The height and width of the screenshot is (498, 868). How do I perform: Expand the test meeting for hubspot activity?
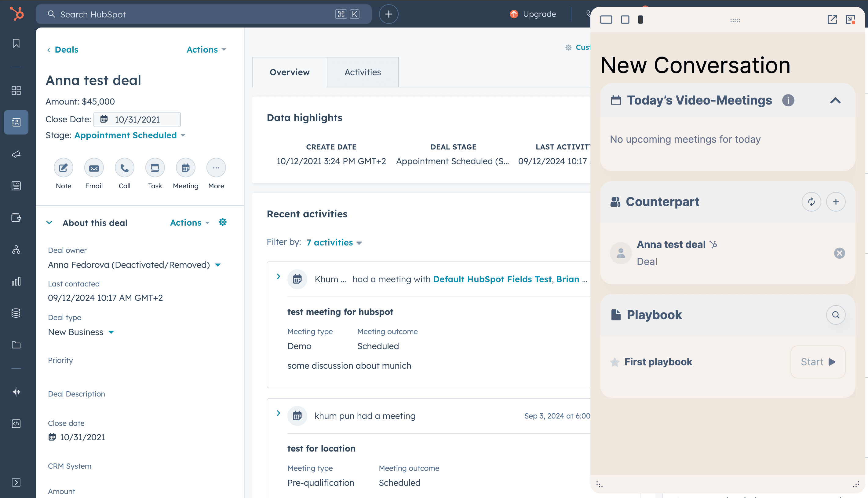pos(279,276)
